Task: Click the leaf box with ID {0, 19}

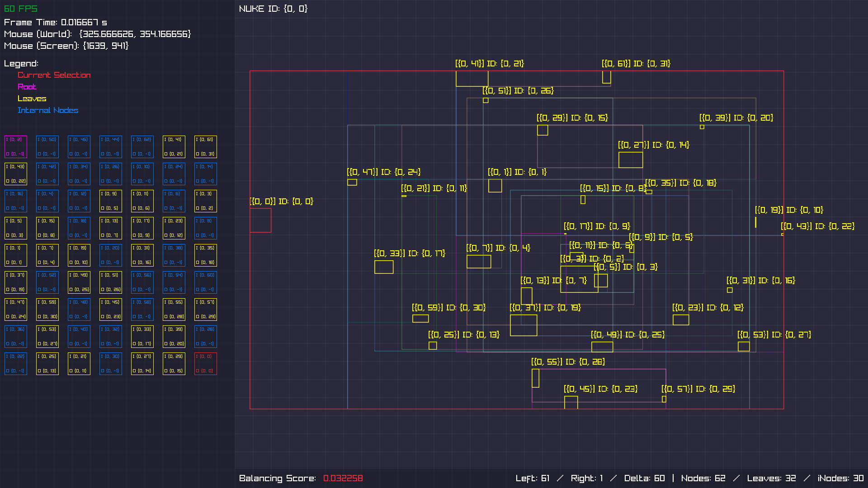Action: tap(524, 325)
